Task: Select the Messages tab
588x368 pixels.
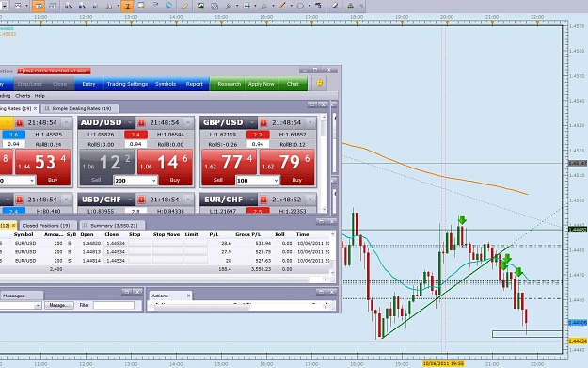Action: 21,296
